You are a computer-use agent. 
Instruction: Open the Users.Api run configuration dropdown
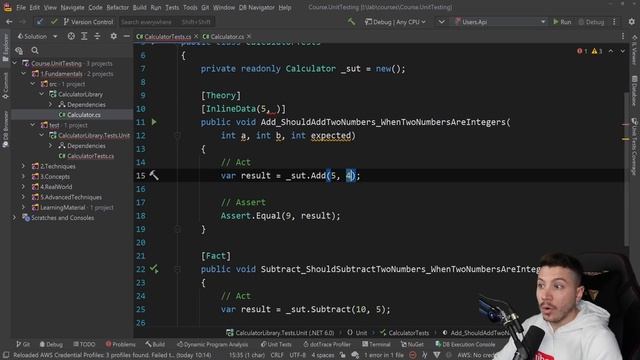click(500, 22)
